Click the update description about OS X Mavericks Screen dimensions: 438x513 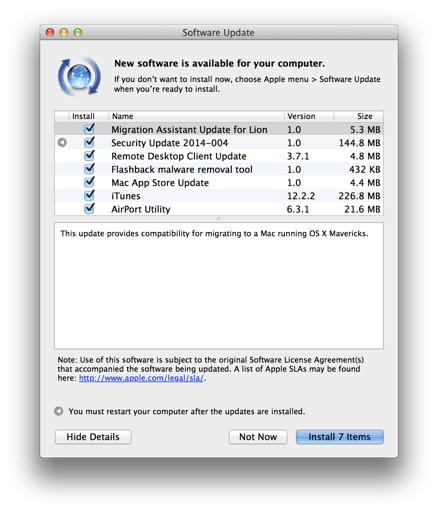(214, 234)
